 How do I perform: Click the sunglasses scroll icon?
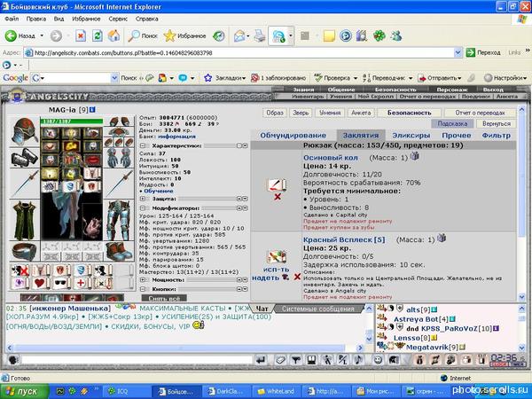60,283
